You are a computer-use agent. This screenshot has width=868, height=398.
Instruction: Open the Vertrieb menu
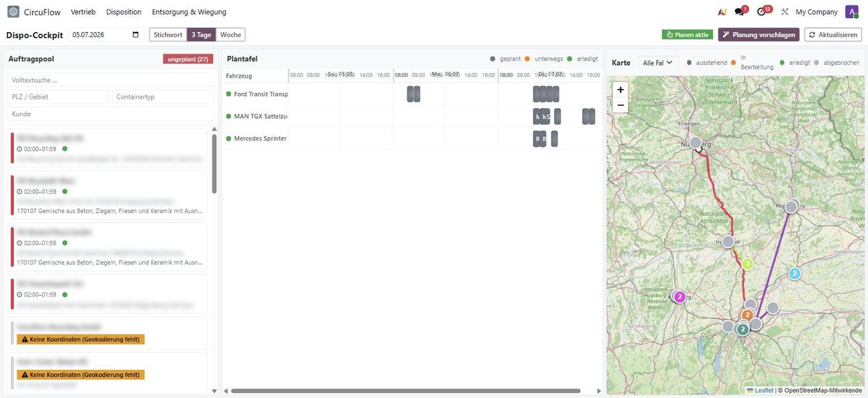click(x=83, y=12)
